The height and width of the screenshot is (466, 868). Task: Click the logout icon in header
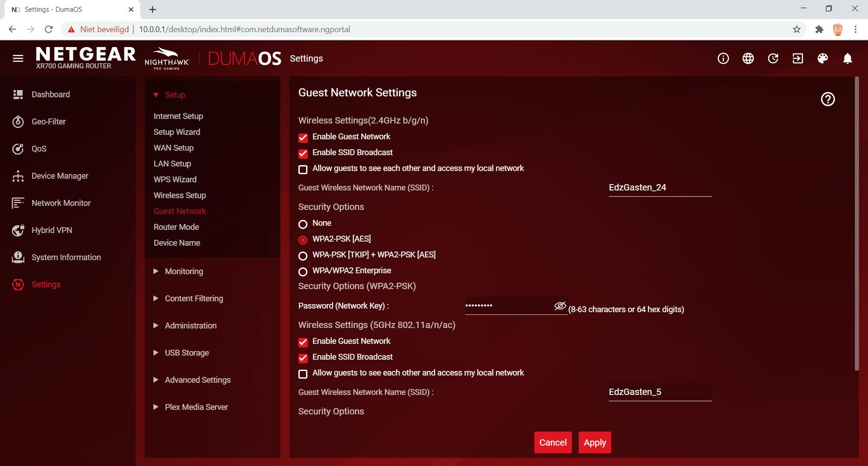point(798,58)
